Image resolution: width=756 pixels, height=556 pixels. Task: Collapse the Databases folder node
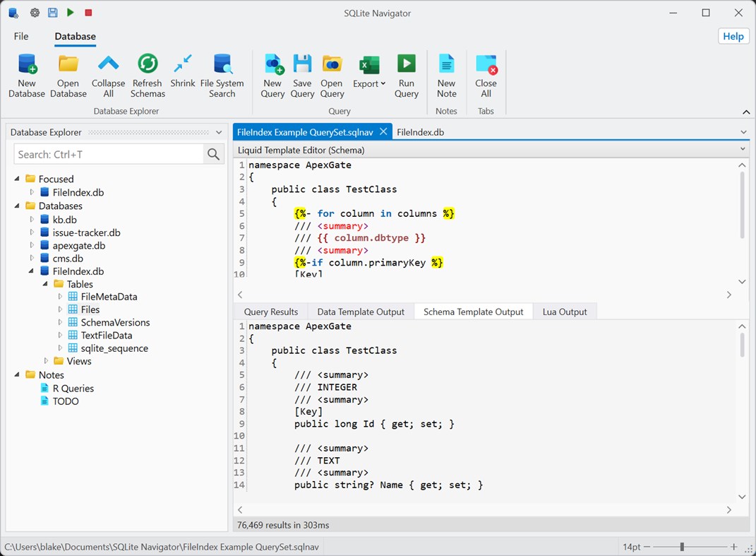point(17,206)
